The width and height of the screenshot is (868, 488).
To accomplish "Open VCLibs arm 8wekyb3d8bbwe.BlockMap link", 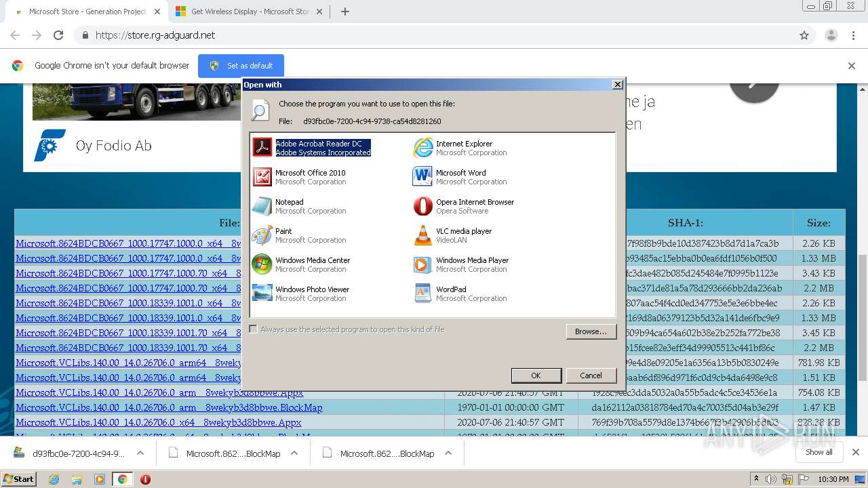I will pos(169,407).
